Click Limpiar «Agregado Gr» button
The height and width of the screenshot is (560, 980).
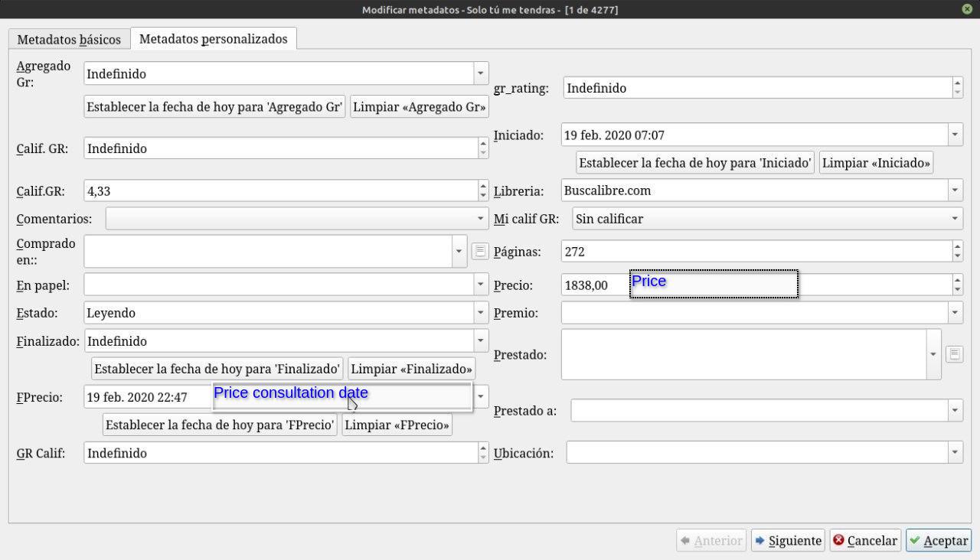click(x=420, y=107)
